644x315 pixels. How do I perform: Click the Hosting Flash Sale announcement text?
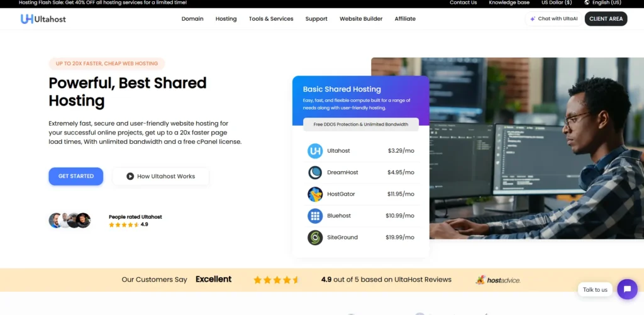click(103, 3)
